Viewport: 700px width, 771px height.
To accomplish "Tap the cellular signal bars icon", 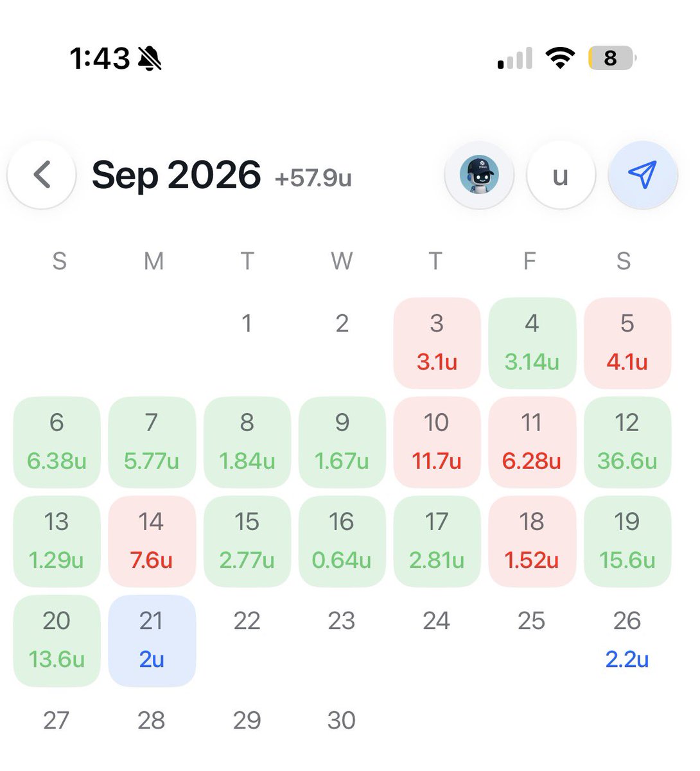I will 515,58.
